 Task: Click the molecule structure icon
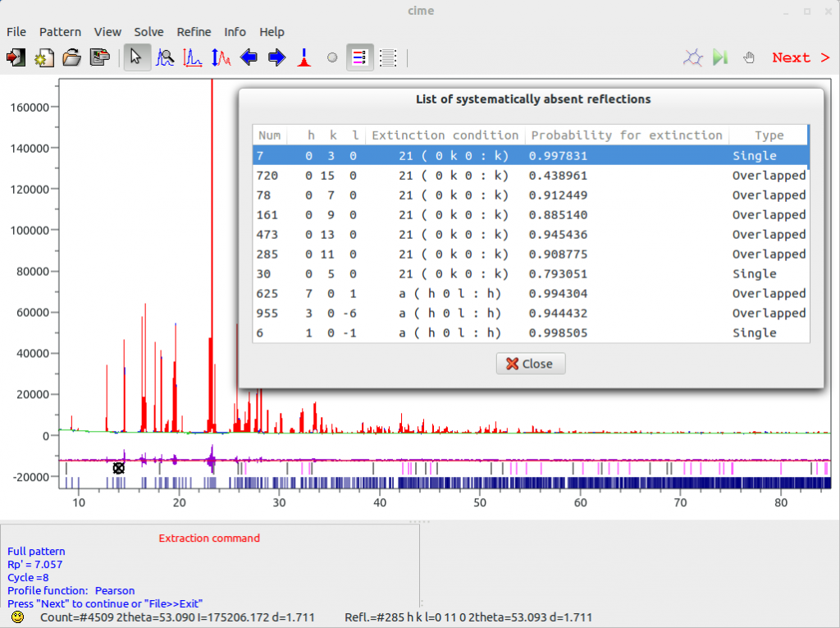pyautogui.click(x=692, y=57)
